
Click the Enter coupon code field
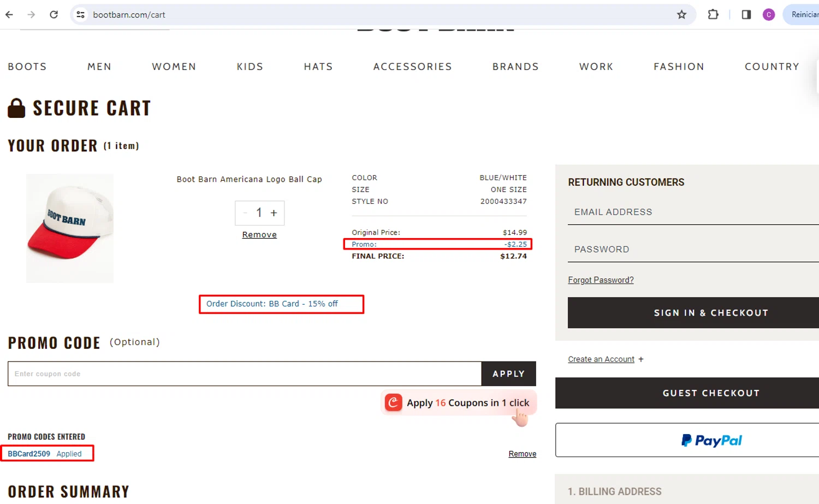(245, 374)
